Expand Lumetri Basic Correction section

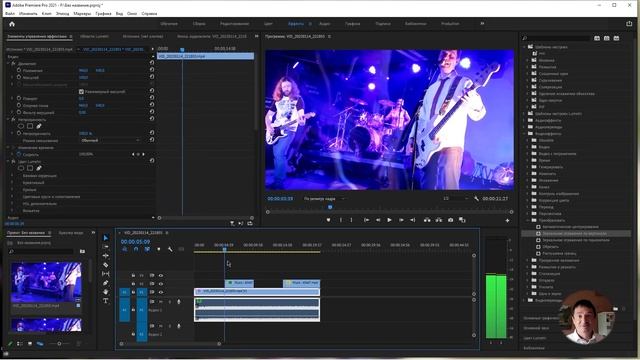tap(12, 176)
